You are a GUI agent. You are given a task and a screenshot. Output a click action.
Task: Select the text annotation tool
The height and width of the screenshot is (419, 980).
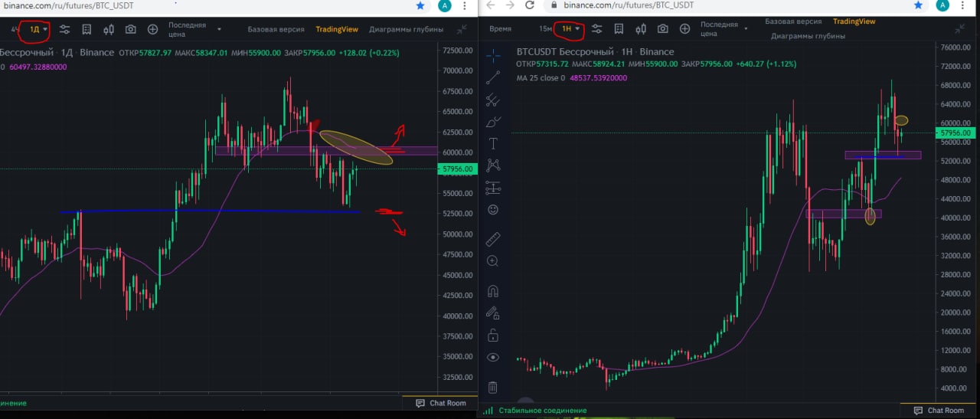[493, 143]
